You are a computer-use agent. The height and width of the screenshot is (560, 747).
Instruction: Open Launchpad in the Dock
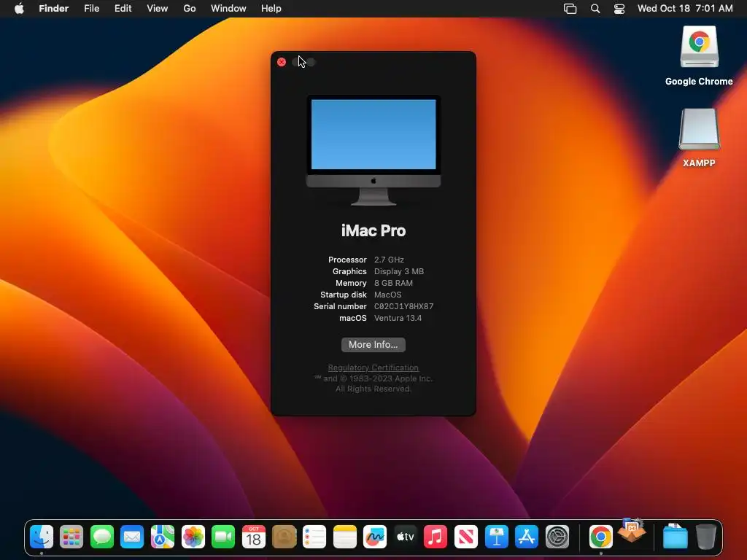pyautogui.click(x=71, y=537)
